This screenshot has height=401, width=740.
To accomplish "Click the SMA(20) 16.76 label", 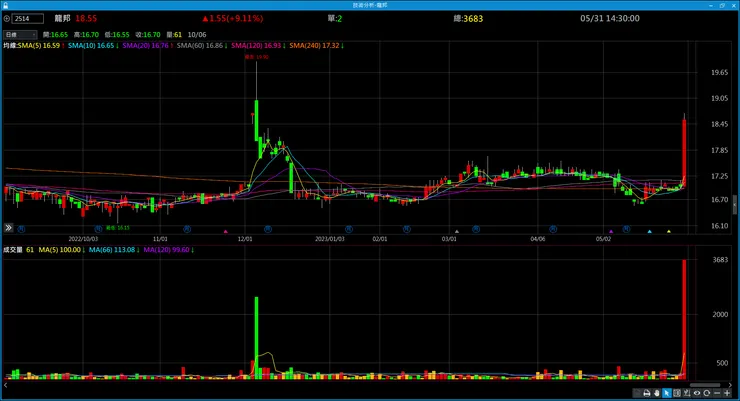I will [x=145, y=46].
